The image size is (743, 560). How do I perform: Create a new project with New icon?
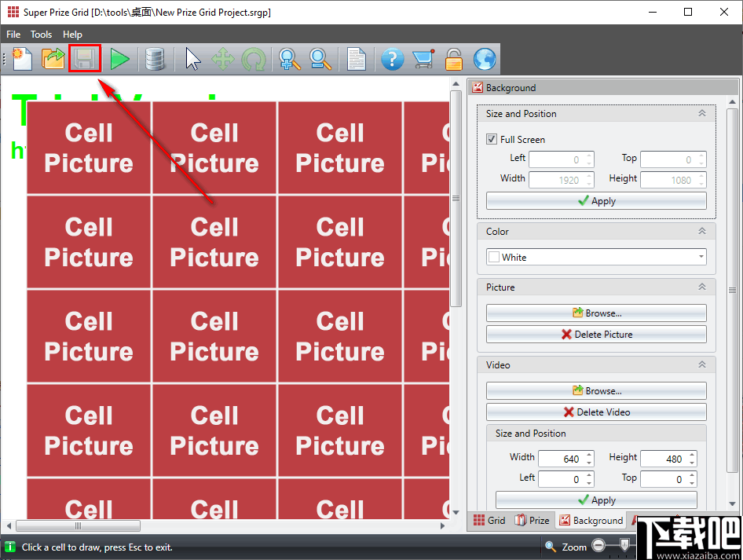pyautogui.click(x=22, y=59)
